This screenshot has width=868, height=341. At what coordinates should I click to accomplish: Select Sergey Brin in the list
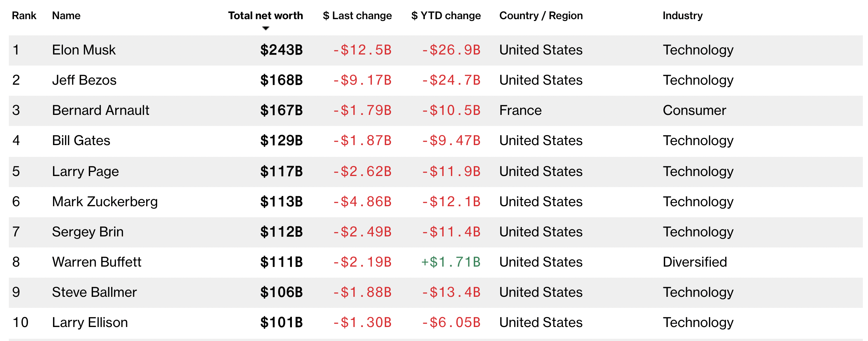(88, 232)
